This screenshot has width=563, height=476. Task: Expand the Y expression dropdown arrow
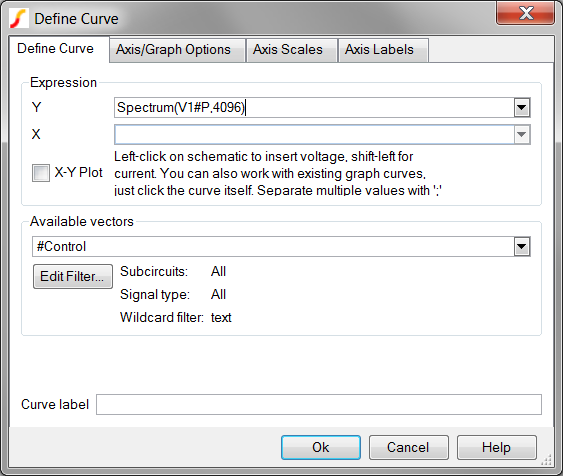[522, 107]
